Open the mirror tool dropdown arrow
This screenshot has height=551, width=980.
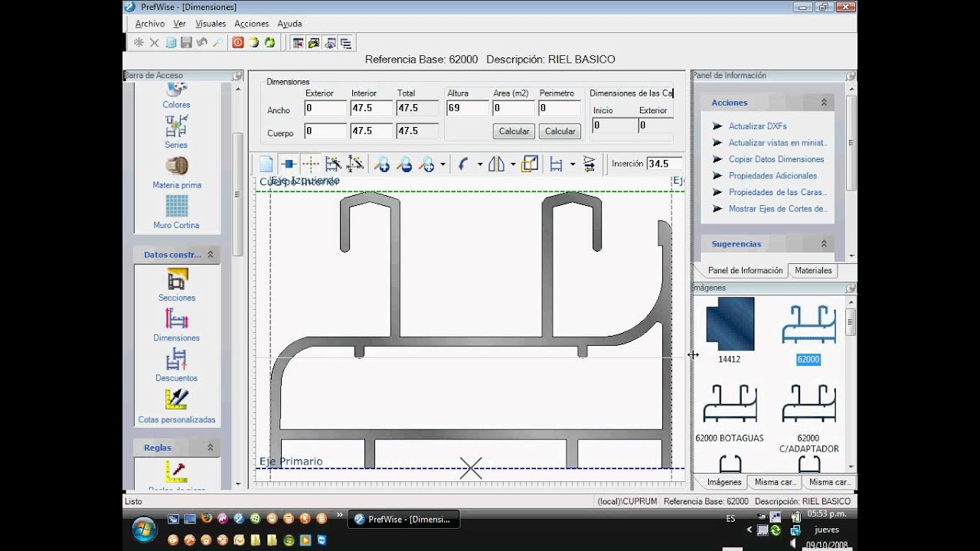[x=512, y=165]
